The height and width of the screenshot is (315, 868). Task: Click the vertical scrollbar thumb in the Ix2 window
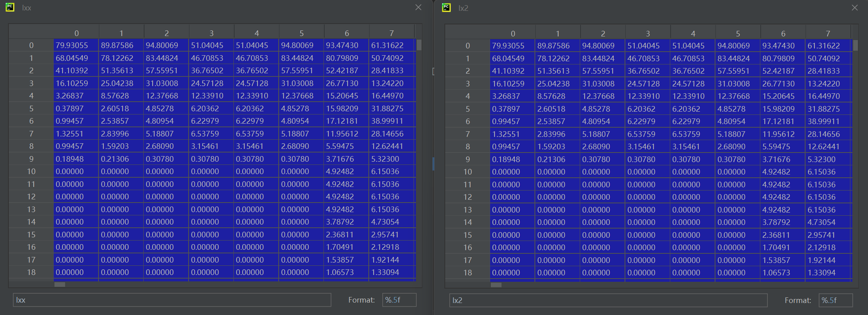(x=856, y=45)
